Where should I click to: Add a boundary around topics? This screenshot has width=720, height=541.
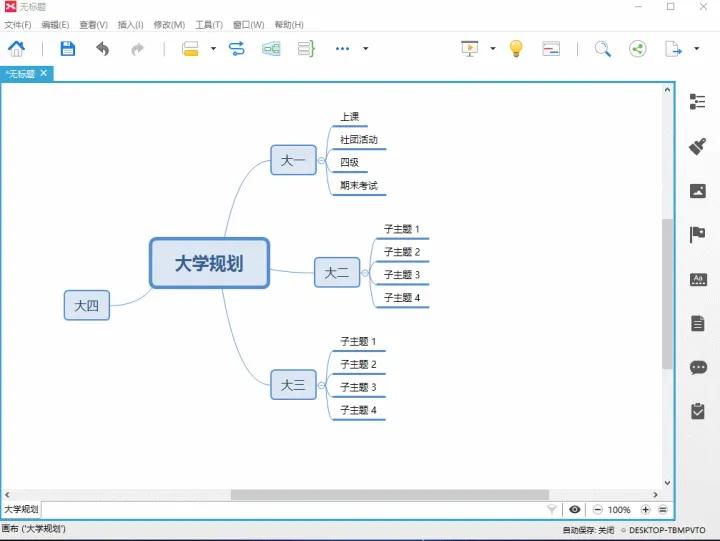[271, 48]
